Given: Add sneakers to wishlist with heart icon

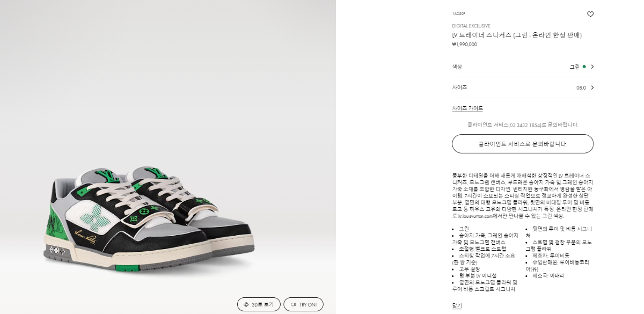Looking at the screenshot, I should click(x=590, y=14).
